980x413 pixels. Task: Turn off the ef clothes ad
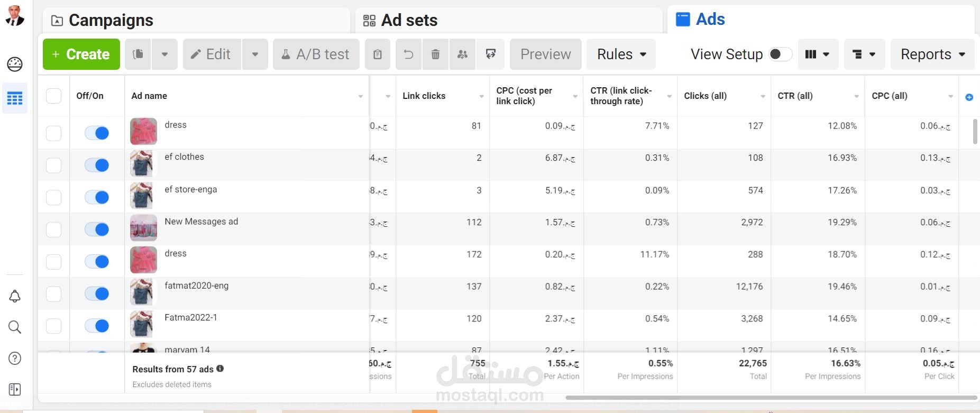(97, 165)
